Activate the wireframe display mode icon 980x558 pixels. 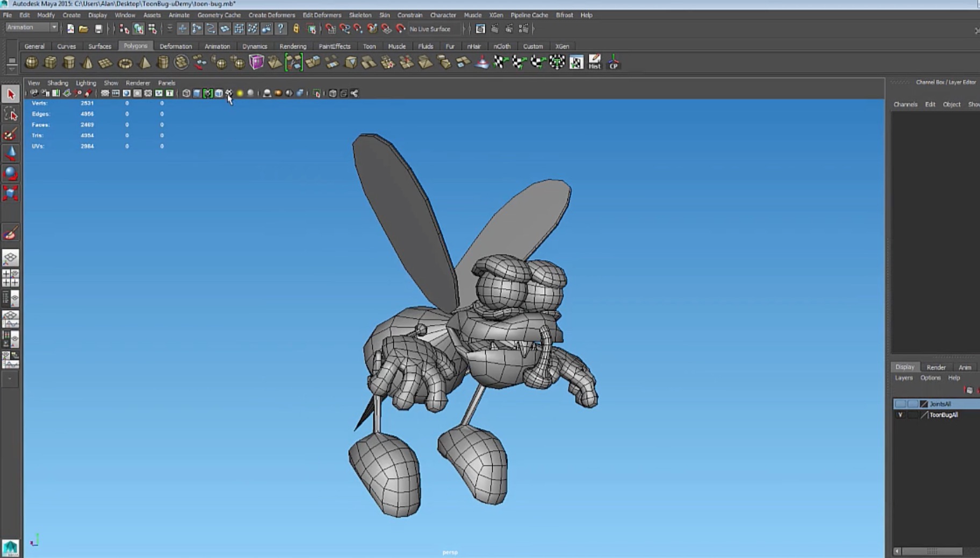tap(186, 93)
